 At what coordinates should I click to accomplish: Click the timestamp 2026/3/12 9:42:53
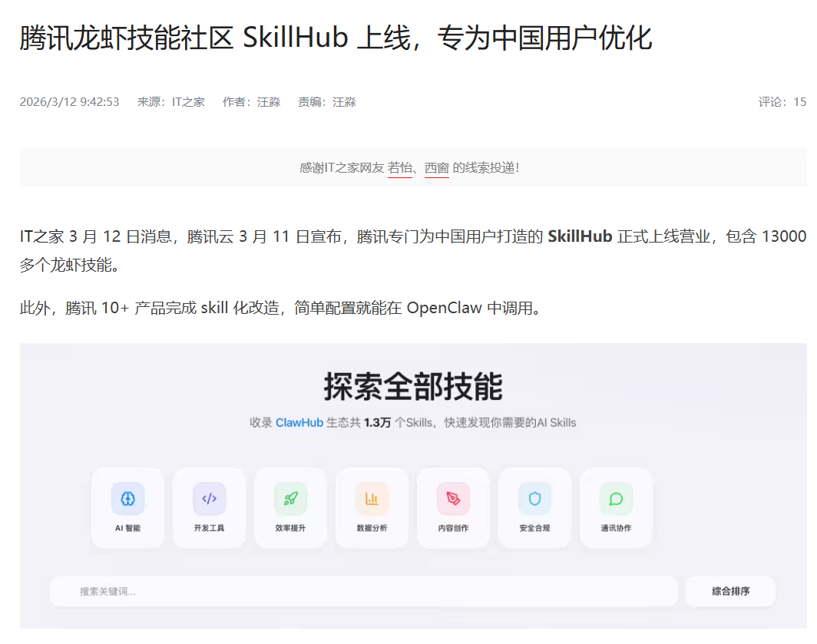click(69, 102)
